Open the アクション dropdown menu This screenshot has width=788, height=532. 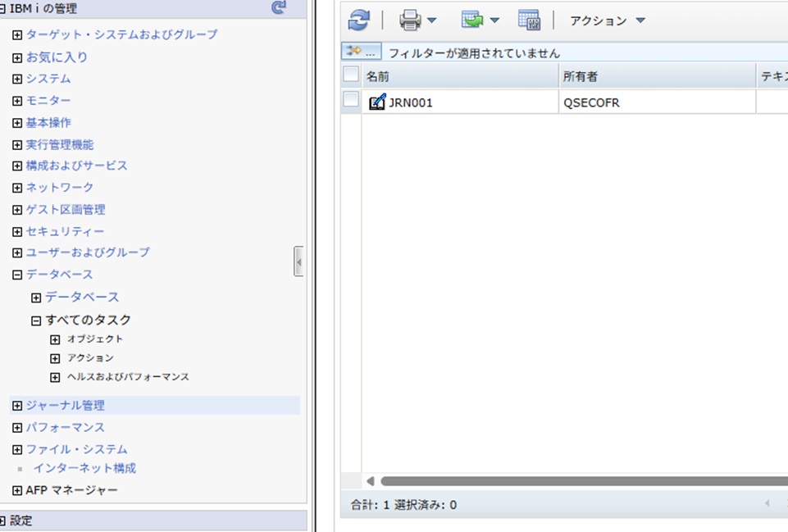pos(607,20)
